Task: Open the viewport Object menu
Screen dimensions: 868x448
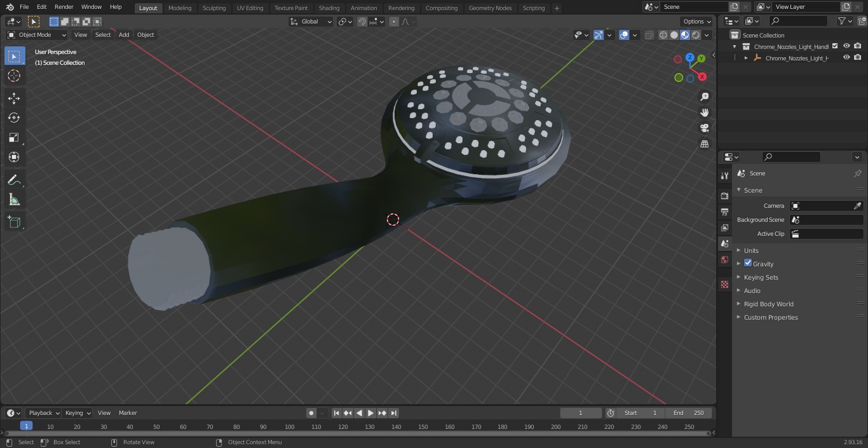Action: coord(146,35)
